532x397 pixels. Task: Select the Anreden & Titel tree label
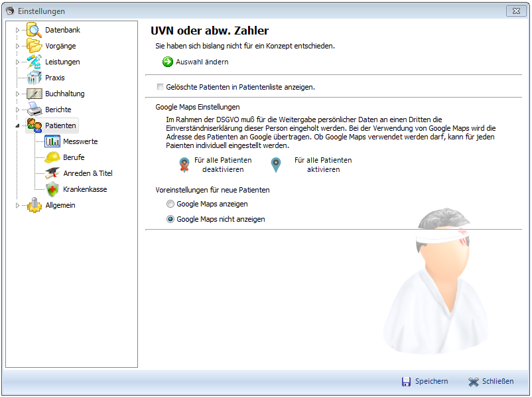pyautogui.click(x=88, y=173)
